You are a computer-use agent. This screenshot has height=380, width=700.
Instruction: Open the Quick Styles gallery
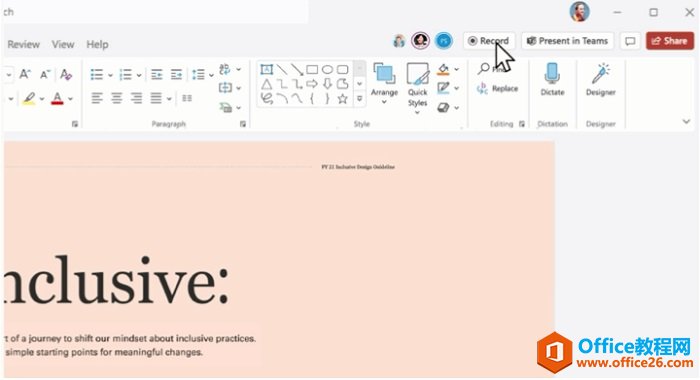[417, 88]
